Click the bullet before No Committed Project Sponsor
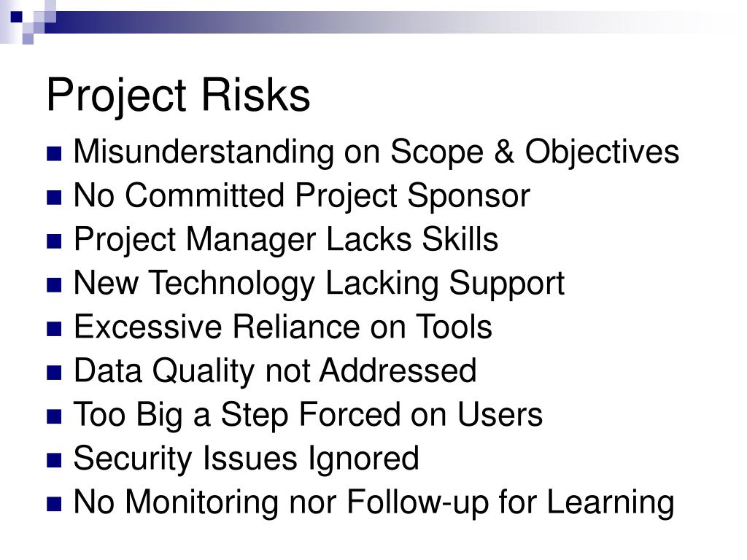This screenshot has width=747, height=560. pyautogui.click(x=54, y=198)
